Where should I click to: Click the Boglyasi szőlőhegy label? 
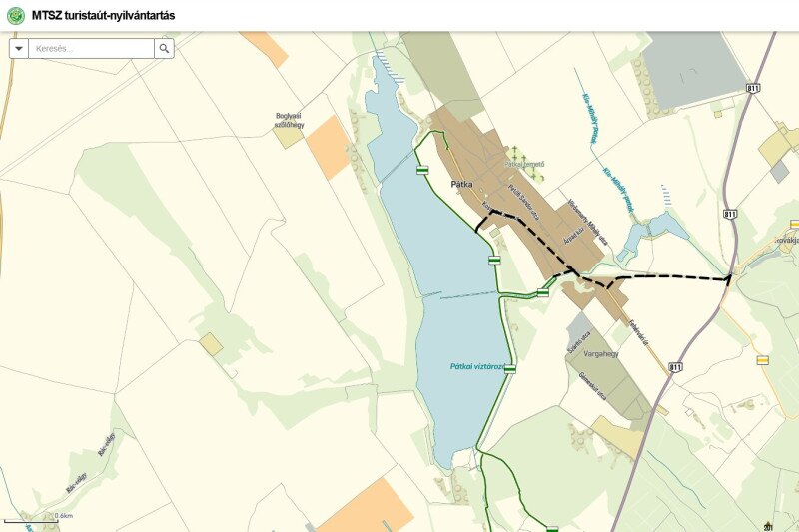pyautogui.click(x=289, y=120)
